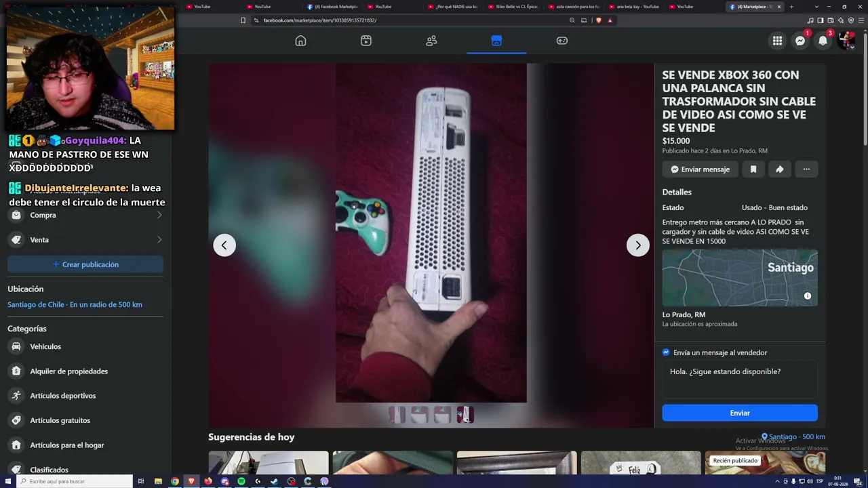Image resolution: width=868 pixels, height=488 pixels.
Task: Expand the Compra menu chevron
Action: [x=159, y=216]
